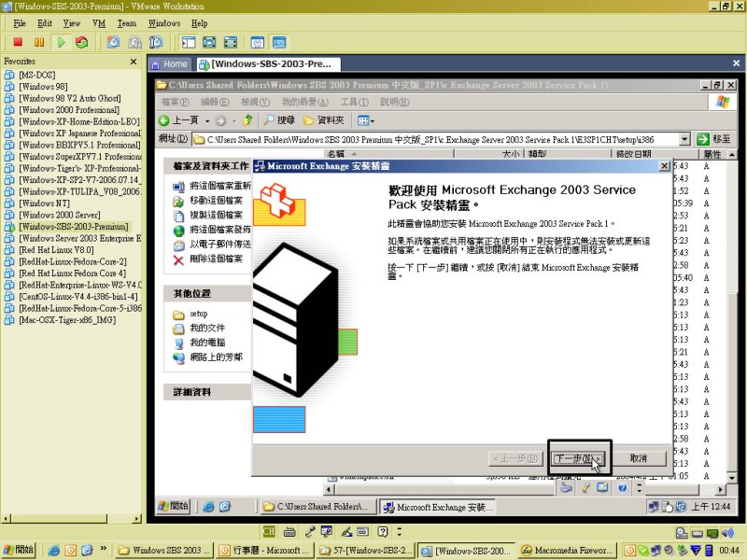Viewport: 747px width, 560px height.
Task: Click the Favorites panel horizontal scrollbar
Action: point(72,518)
